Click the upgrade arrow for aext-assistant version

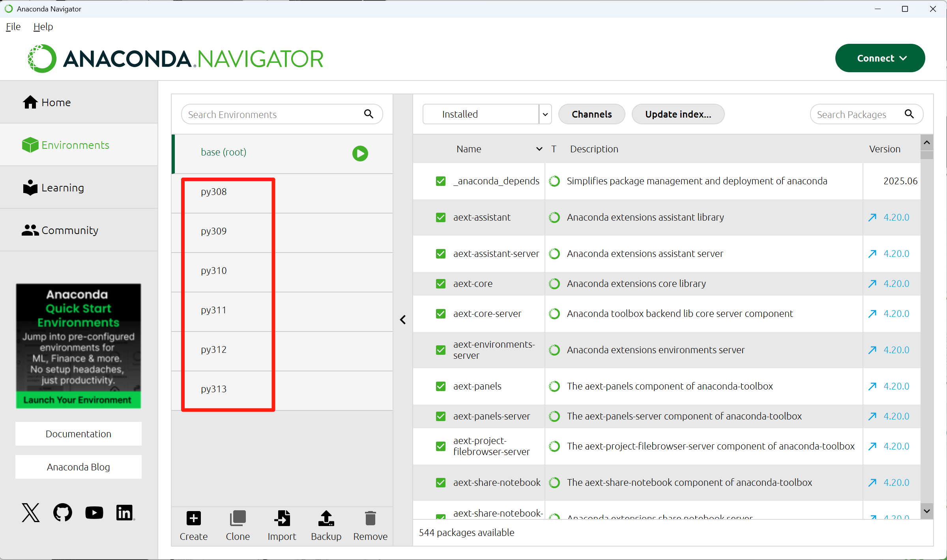872,217
